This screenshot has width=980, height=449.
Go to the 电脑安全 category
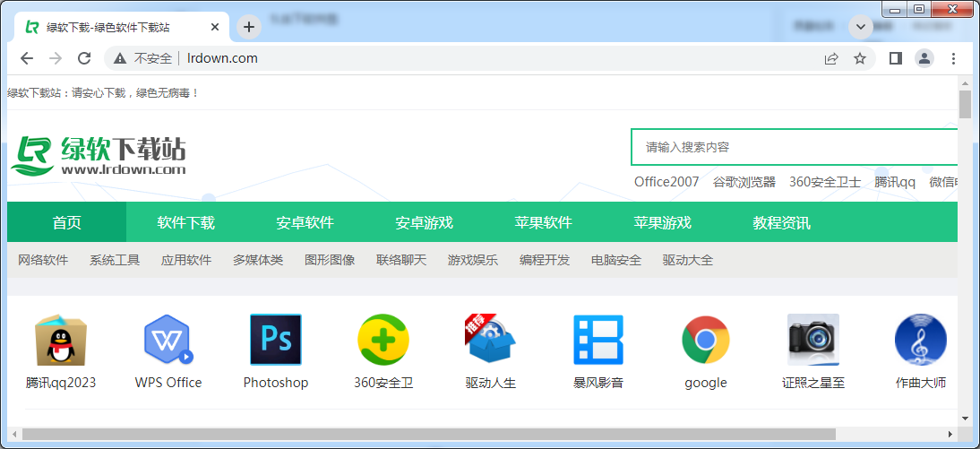(x=616, y=260)
